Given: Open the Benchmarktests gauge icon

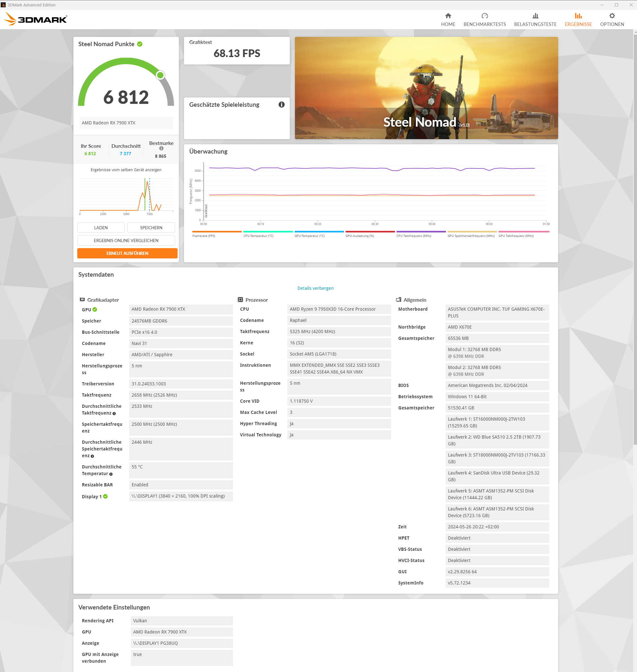Looking at the screenshot, I should click(x=484, y=16).
